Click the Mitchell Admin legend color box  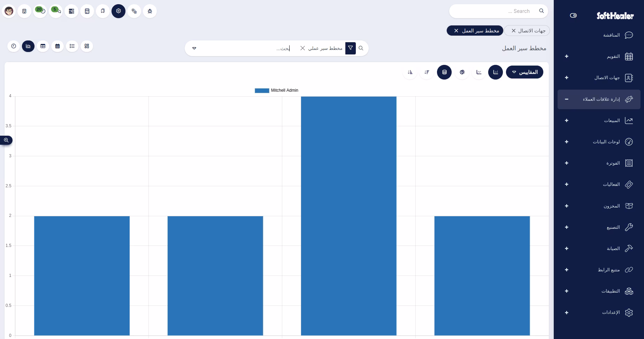pyautogui.click(x=262, y=91)
